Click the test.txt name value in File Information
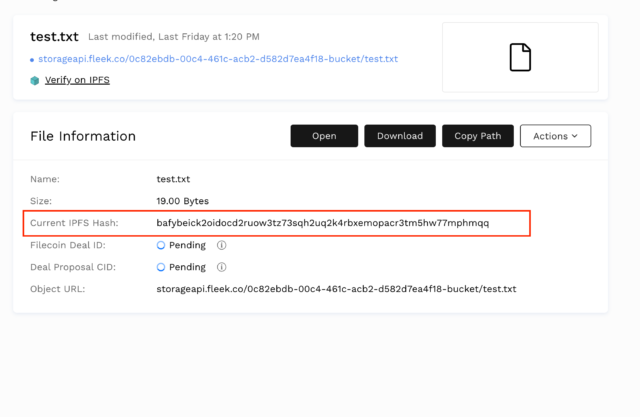Screen dimensions: 640x417 point(173,179)
